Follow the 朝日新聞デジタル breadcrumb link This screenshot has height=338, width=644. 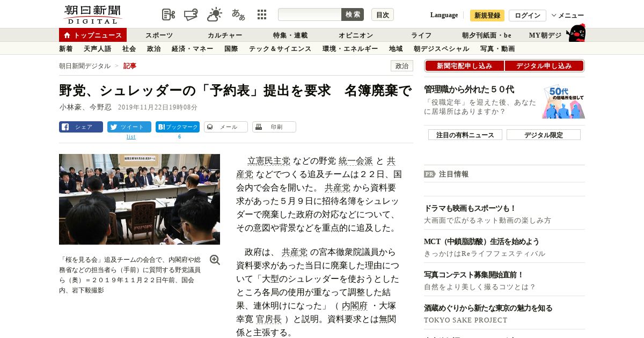click(x=85, y=66)
